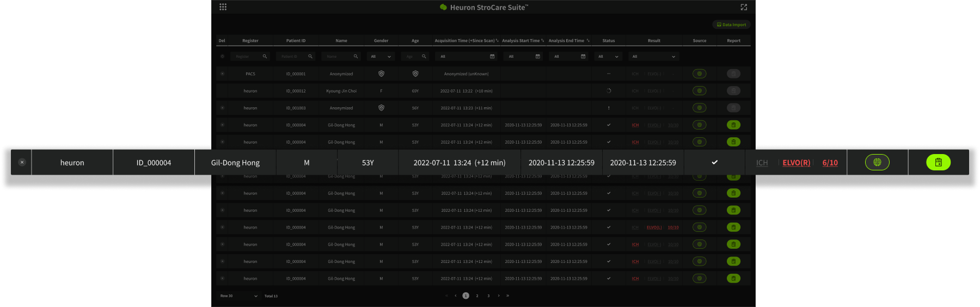Select page 1 in pagination
The width and height of the screenshot is (980, 307).
click(465, 296)
